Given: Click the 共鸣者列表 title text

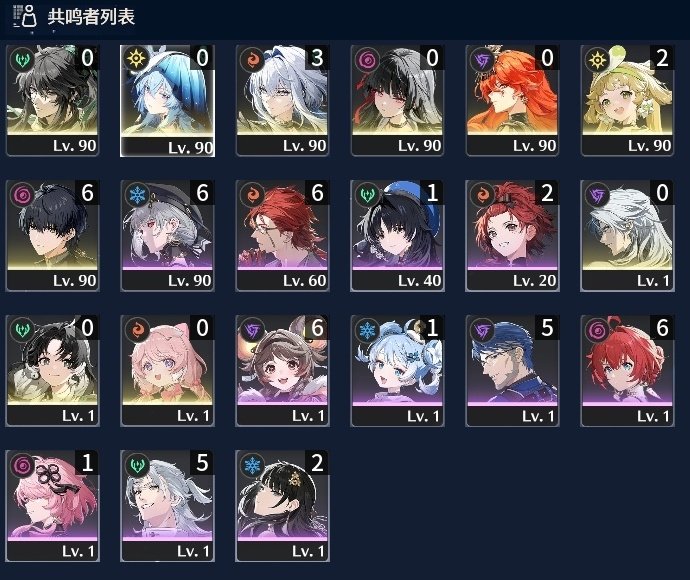Looking at the screenshot, I should pos(91,17).
